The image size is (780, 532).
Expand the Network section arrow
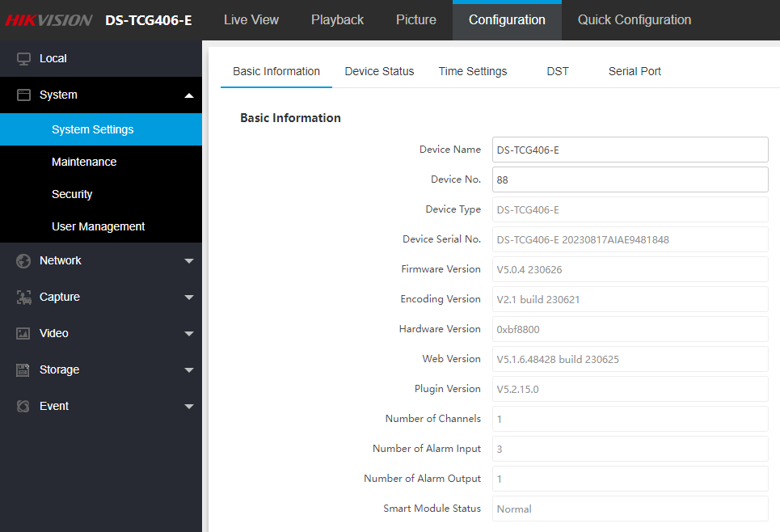189,261
